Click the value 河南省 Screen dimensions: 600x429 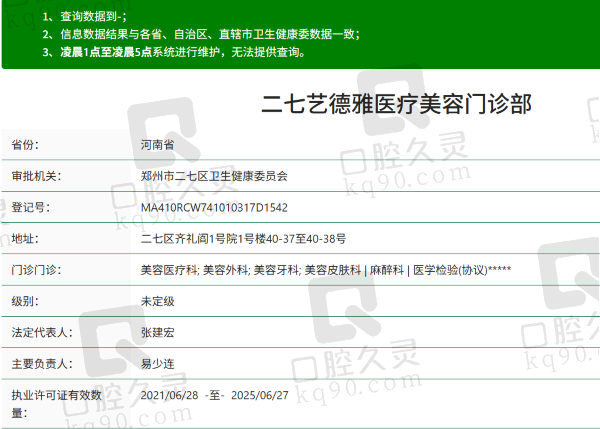(x=157, y=145)
